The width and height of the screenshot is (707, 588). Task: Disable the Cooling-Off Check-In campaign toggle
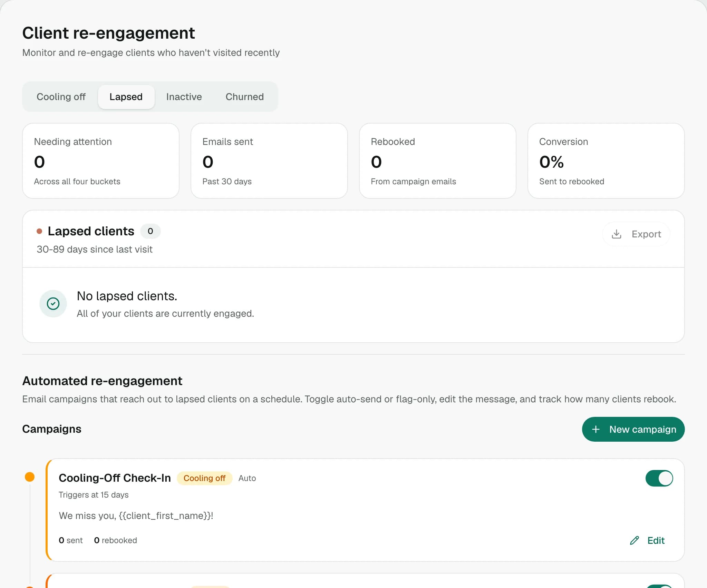pyautogui.click(x=659, y=478)
